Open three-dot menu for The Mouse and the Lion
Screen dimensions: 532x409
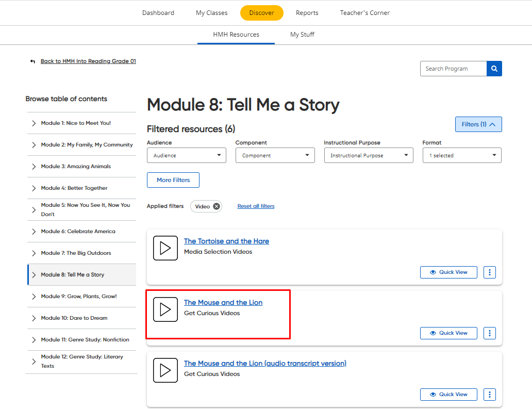click(x=489, y=333)
